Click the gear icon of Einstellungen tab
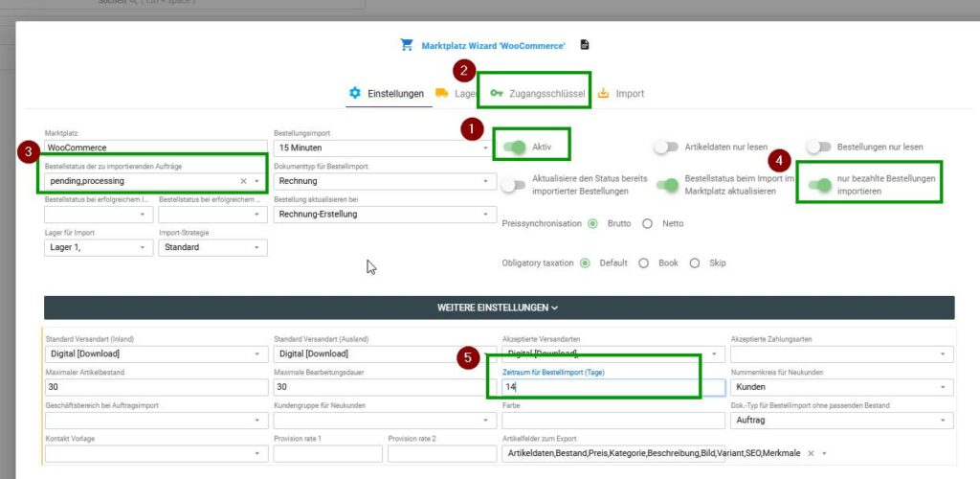980x479 pixels. click(x=355, y=93)
